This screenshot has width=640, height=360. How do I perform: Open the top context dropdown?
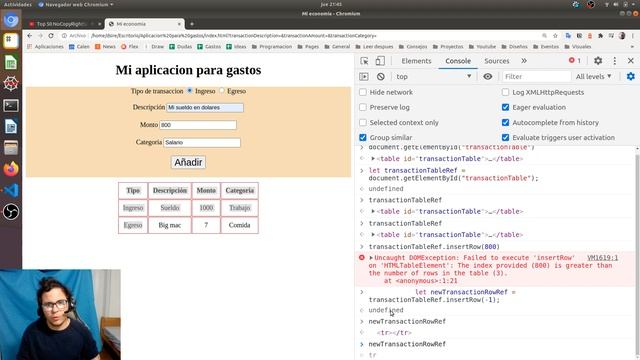433,76
